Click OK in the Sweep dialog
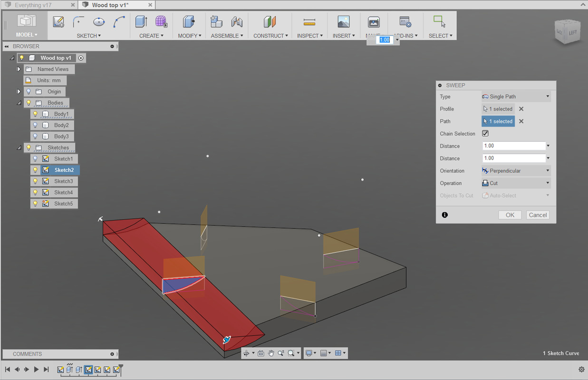The image size is (588, 380). point(510,215)
